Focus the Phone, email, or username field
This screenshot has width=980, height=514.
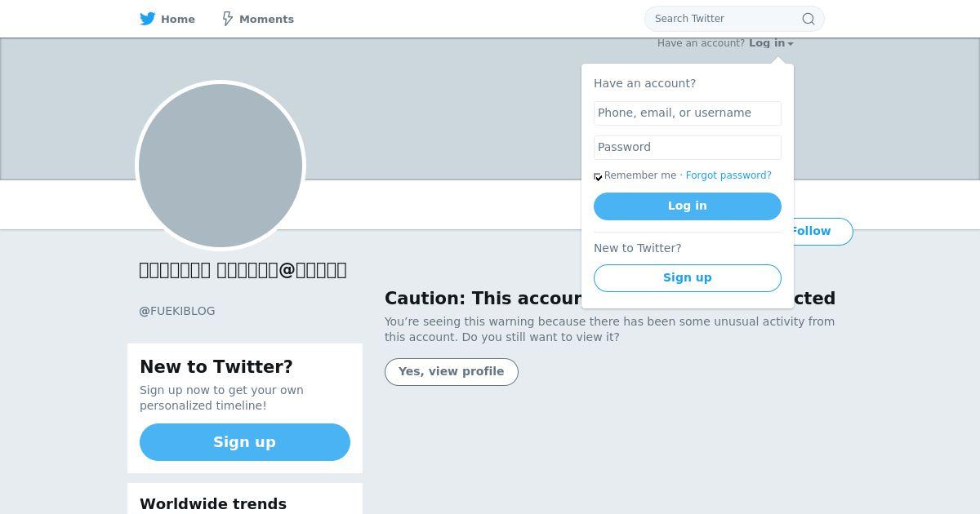pos(688,113)
